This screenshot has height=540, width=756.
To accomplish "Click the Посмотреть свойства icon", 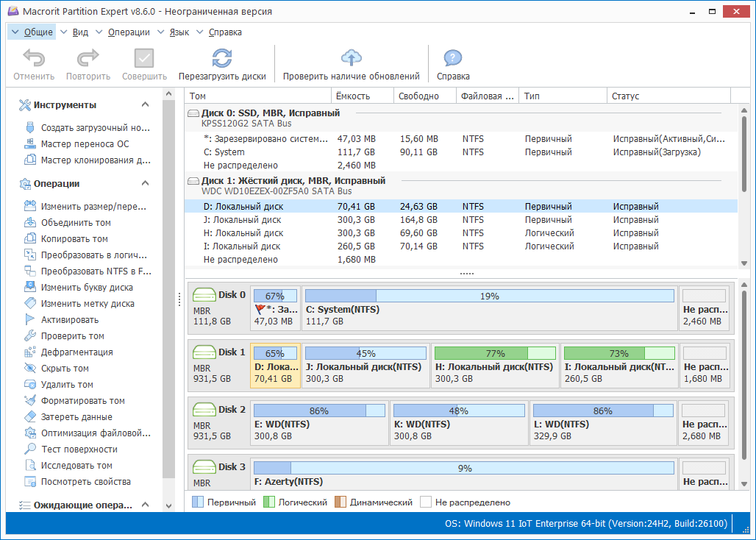I will pyautogui.click(x=30, y=481).
